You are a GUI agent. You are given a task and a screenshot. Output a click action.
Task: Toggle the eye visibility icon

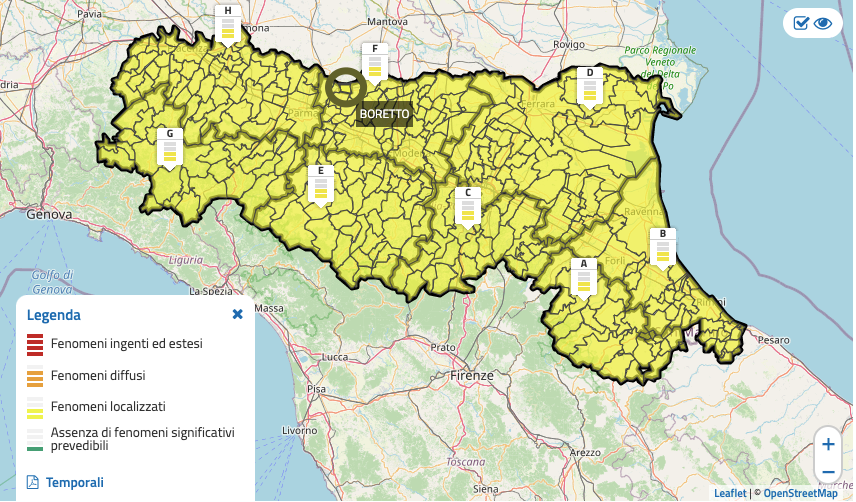click(823, 23)
